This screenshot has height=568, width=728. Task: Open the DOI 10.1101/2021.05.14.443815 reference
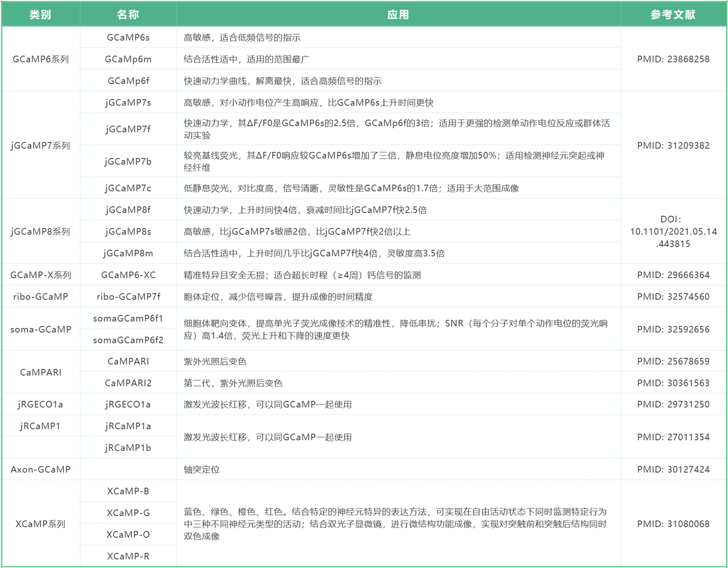(x=673, y=231)
